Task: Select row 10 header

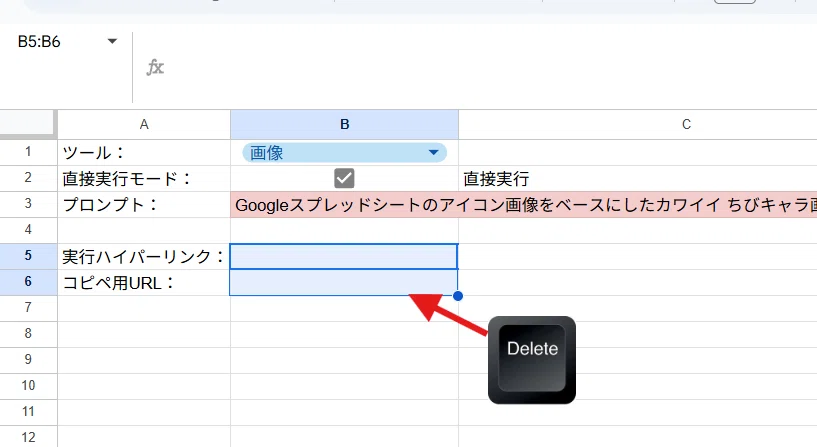Action: pyautogui.click(x=28, y=386)
